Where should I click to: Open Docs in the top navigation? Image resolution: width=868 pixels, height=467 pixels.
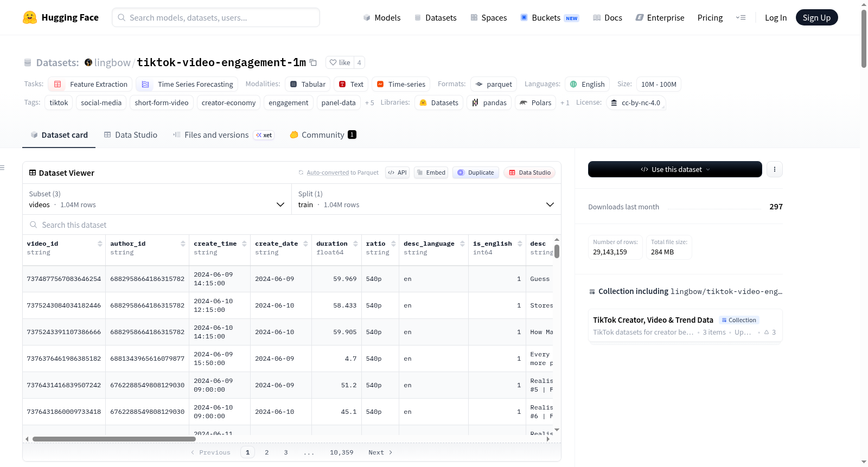coord(608,17)
